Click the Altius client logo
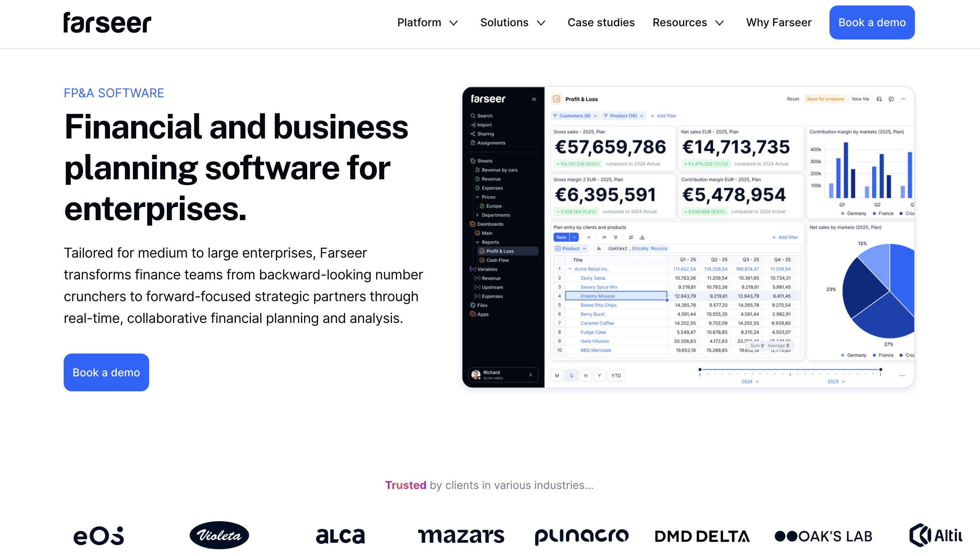The image size is (980, 556). [x=936, y=535]
